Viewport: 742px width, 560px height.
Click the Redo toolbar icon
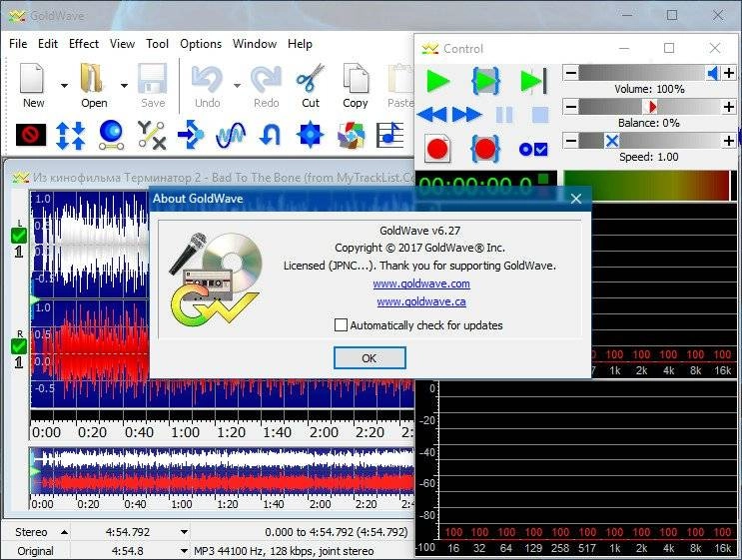click(x=266, y=79)
